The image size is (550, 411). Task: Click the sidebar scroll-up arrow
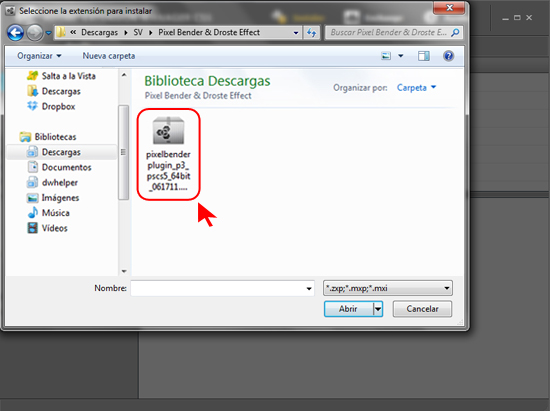pos(124,75)
